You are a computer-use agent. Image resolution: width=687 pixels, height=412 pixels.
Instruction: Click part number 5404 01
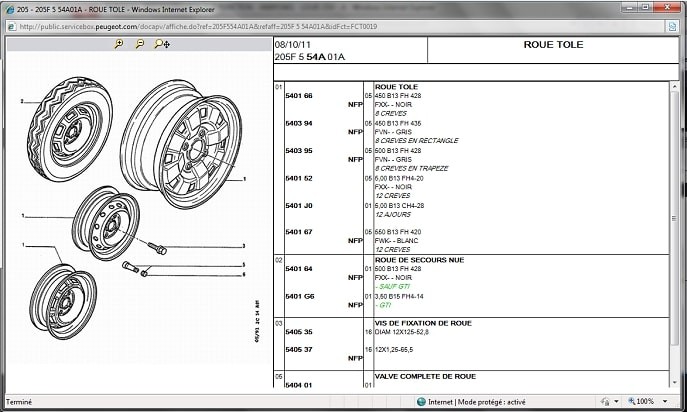click(299, 385)
